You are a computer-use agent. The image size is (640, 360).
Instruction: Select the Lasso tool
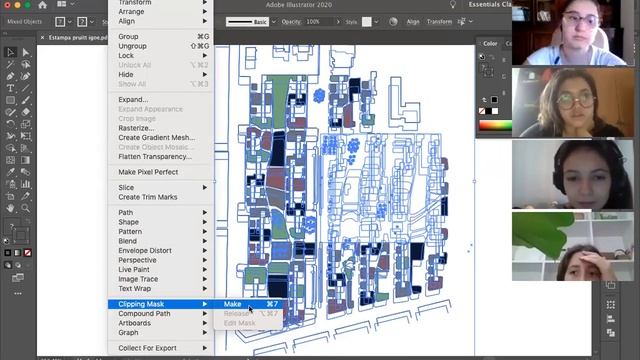pyautogui.click(x=25, y=64)
